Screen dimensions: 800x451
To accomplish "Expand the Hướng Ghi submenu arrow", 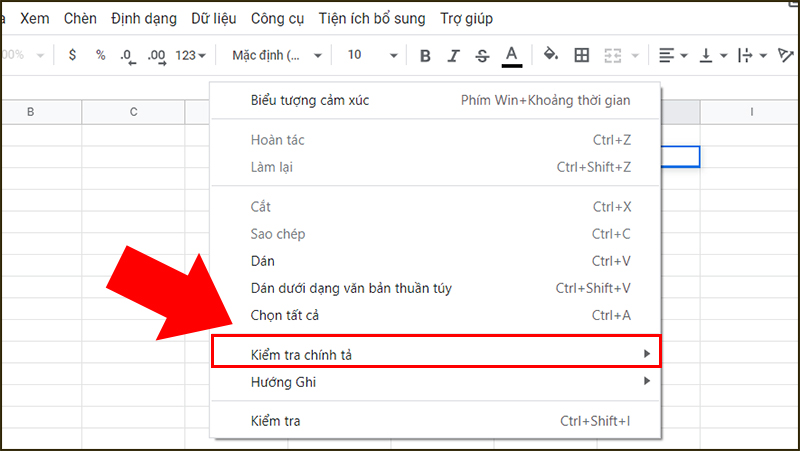I will coord(647,381).
